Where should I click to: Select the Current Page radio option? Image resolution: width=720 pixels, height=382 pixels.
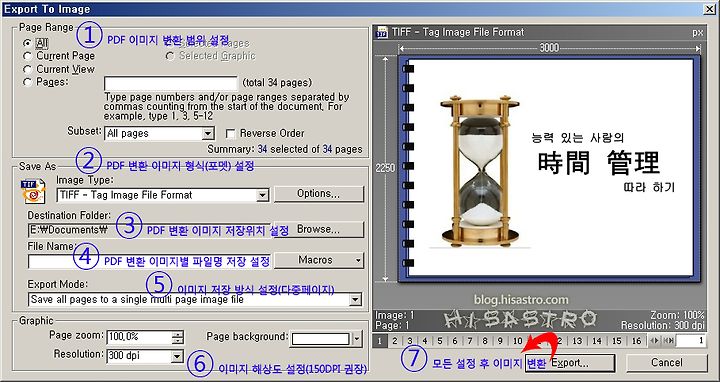28,56
